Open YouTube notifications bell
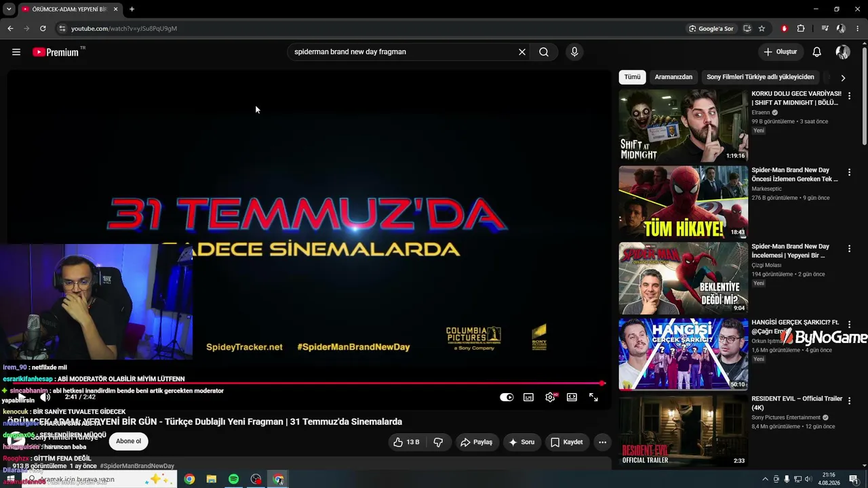This screenshot has height=488, width=868. coord(817,52)
